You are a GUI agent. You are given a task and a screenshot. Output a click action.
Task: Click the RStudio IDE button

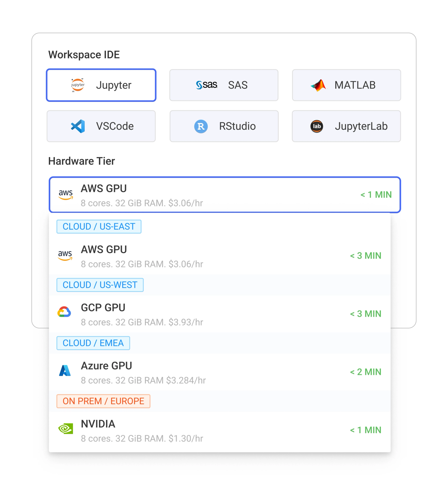click(224, 126)
